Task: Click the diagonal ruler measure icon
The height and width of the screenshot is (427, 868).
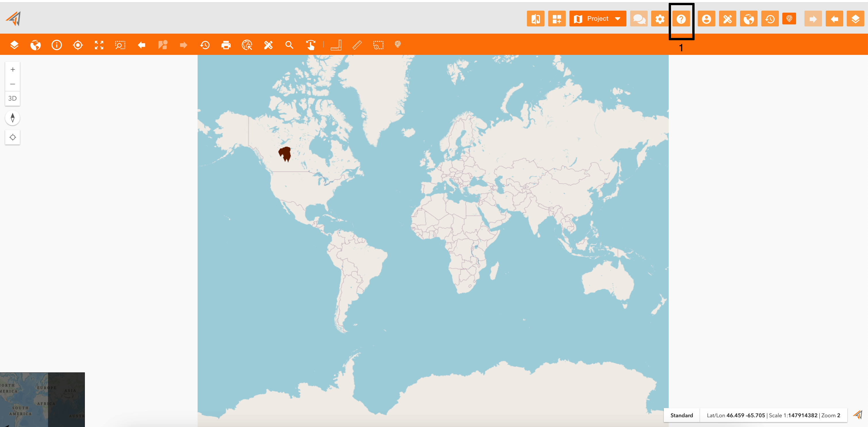Action: click(x=357, y=45)
